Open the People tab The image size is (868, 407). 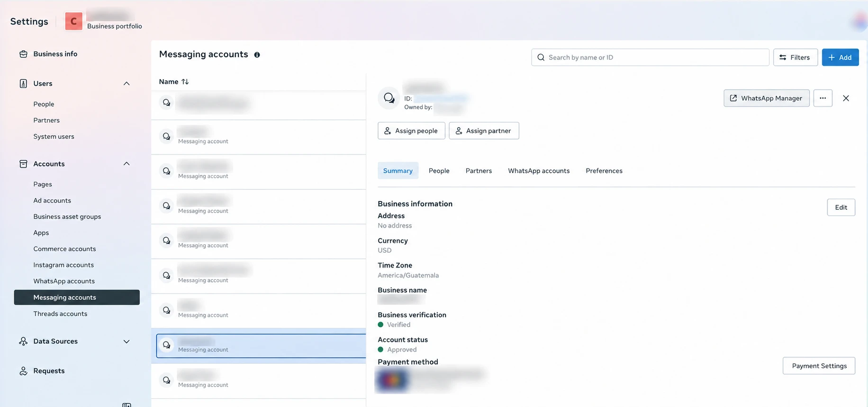[x=439, y=171]
